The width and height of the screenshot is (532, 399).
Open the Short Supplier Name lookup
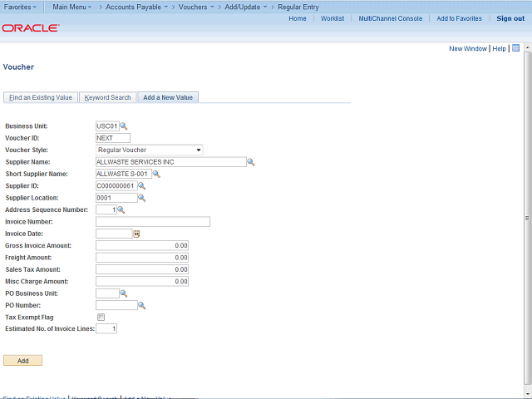coord(156,174)
